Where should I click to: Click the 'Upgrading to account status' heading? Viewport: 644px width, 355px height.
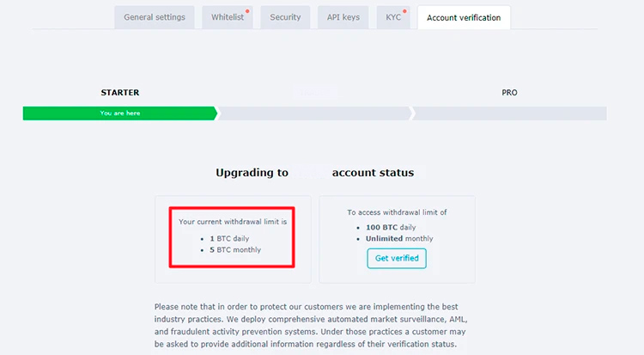(314, 173)
